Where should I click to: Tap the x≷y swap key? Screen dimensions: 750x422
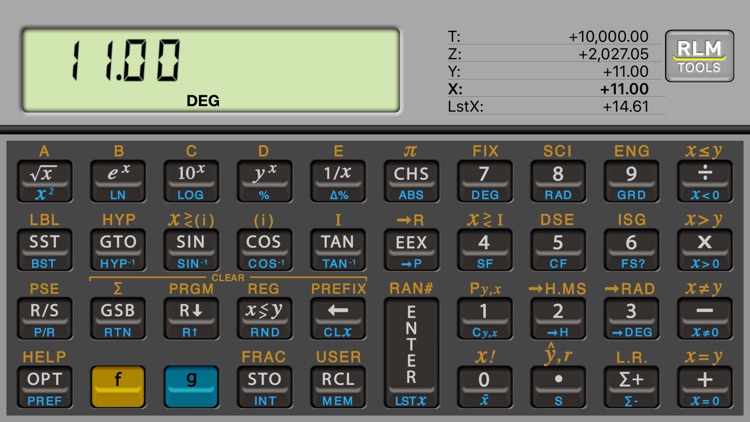click(x=264, y=319)
